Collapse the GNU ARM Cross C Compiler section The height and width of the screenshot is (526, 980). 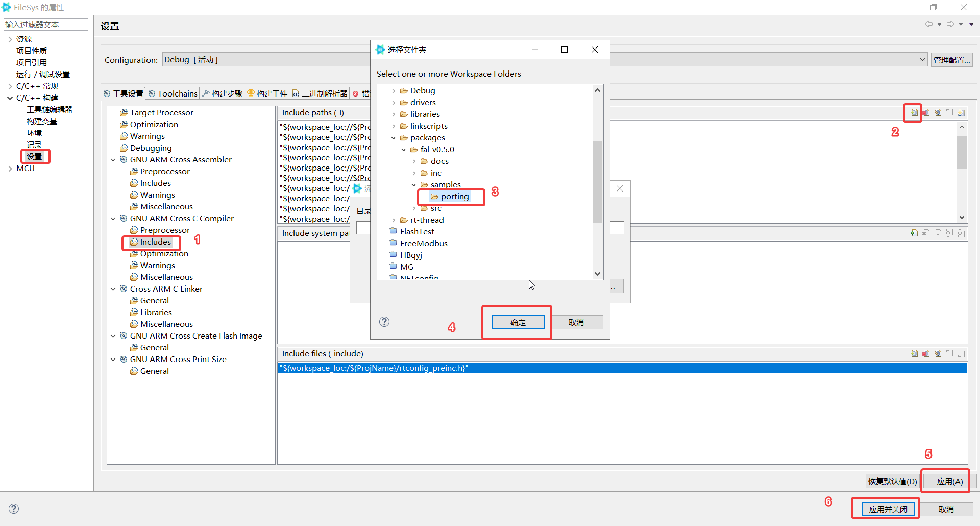click(x=113, y=218)
